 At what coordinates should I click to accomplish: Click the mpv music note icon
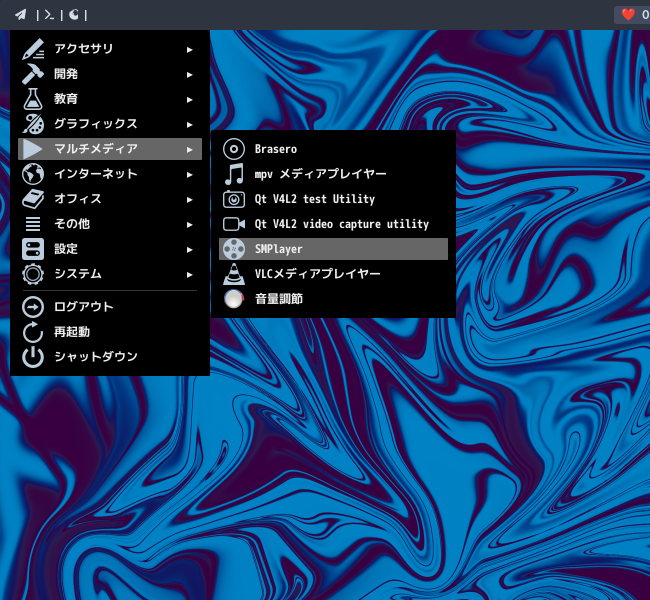coord(234,174)
